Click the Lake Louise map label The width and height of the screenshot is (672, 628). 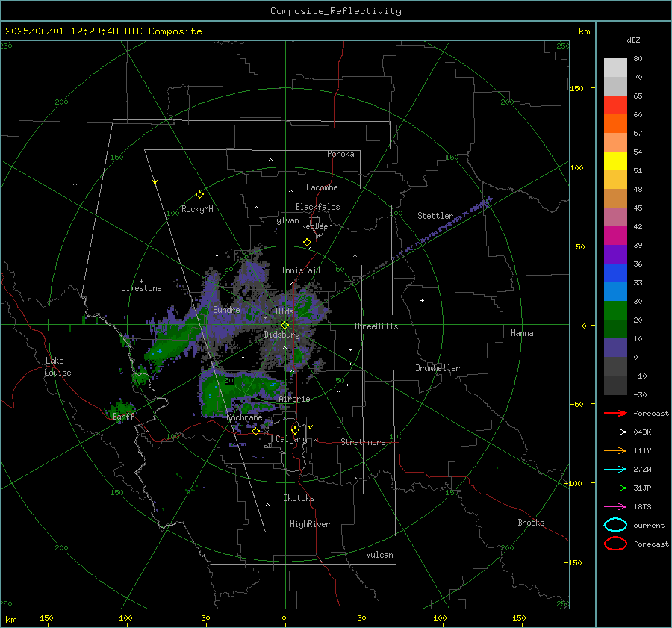(57, 367)
